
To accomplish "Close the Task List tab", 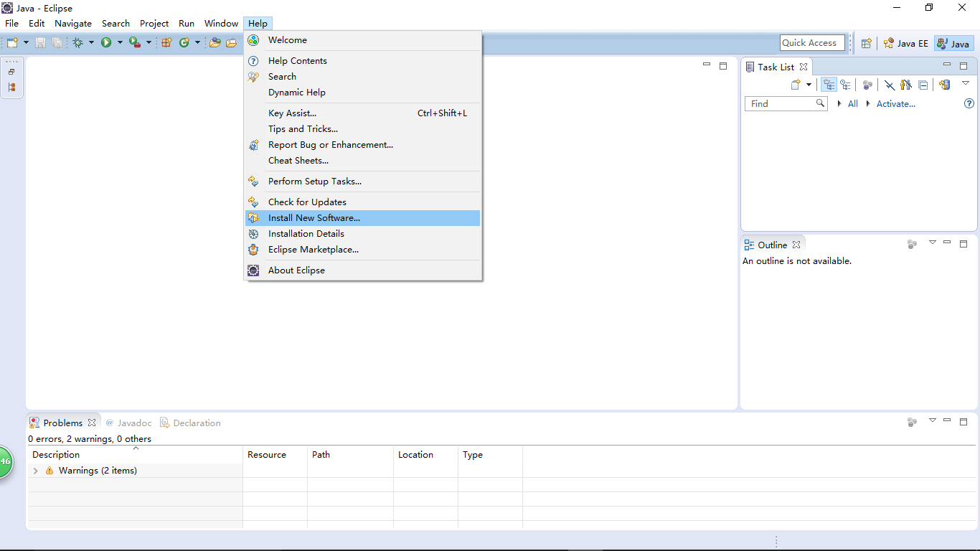I will (x=804, y=67).
